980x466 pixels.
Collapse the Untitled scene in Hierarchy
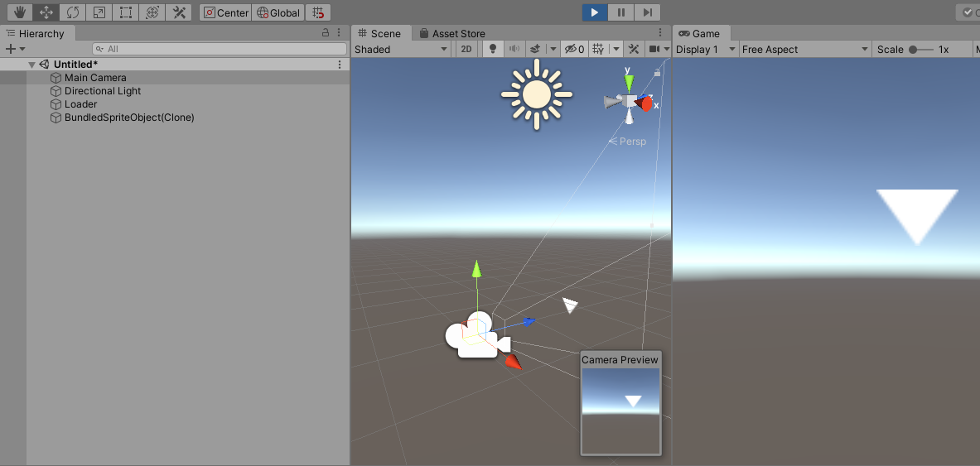[31, 65]
